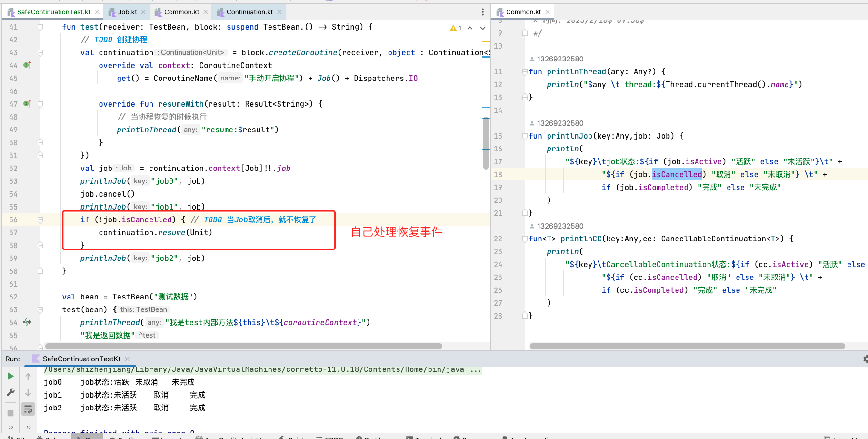Close the Continuation.kt tab

point(279,12)
